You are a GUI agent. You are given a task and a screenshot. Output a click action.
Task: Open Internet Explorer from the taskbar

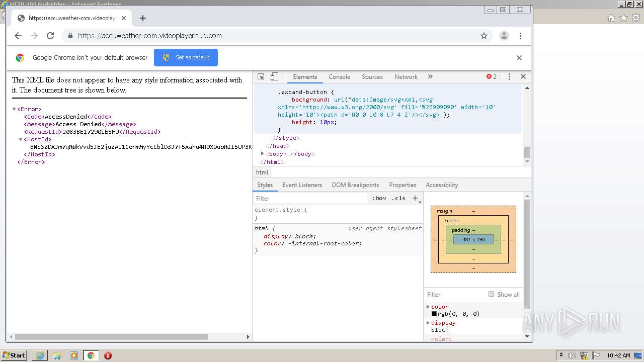pyautogui.click(x=40, y=355)
